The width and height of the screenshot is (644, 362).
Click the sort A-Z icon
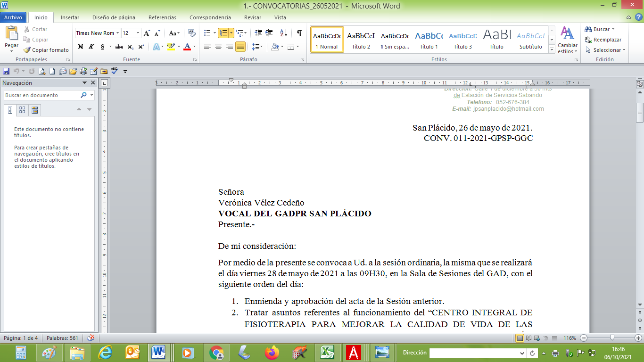tap(283, 33)
